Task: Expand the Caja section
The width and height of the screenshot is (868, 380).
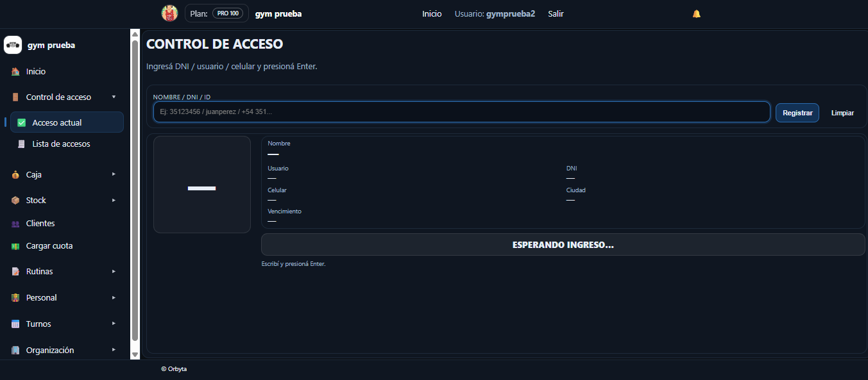Action: click(x=114, y=174)
